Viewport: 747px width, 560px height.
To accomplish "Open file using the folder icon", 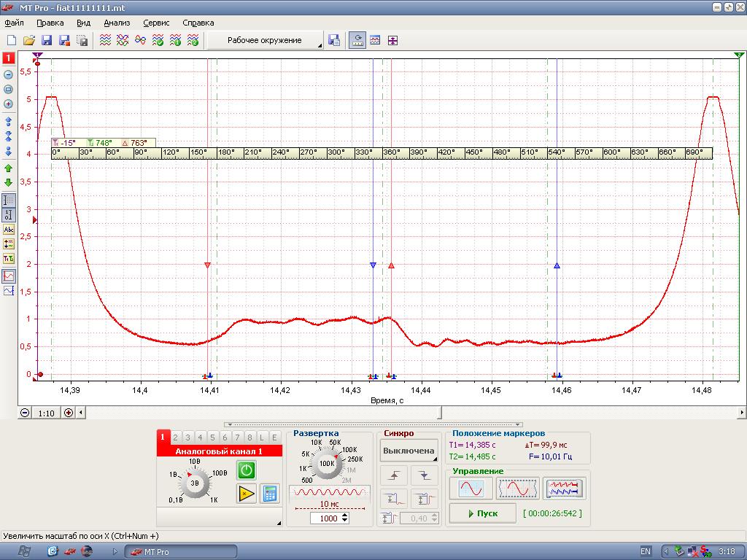I will [x=29, y=41].
